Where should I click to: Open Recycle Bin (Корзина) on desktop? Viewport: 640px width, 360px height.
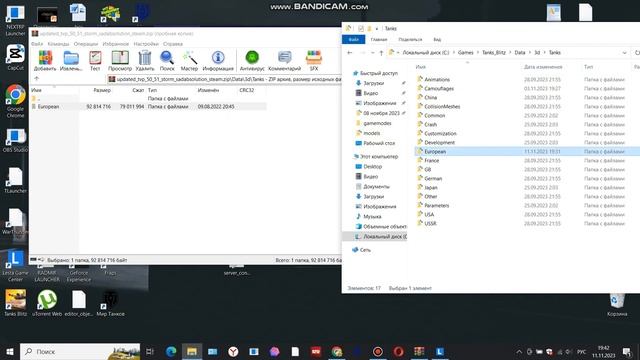tap(617, 304)
